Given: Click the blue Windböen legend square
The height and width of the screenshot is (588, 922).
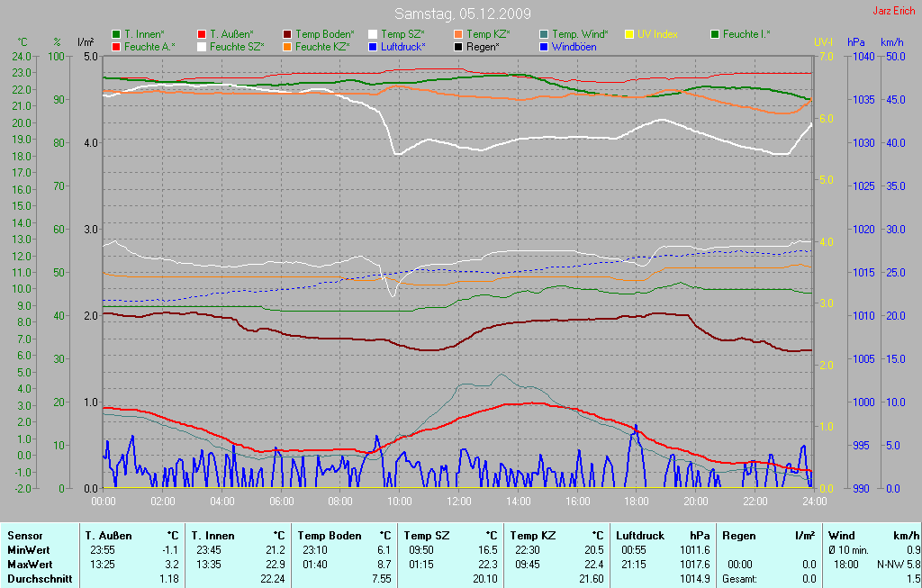Looking at the screenshot, I should (x=544, y=46).
